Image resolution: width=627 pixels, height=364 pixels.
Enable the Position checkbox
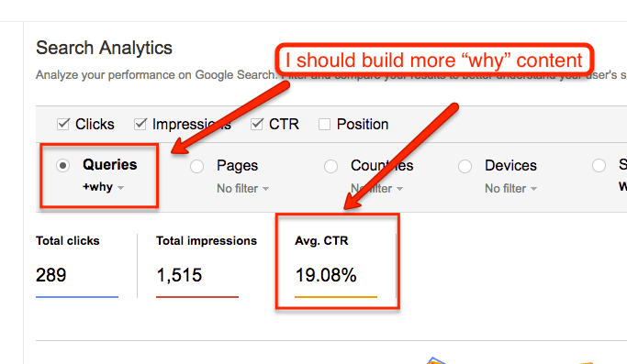(x=324, y=125)
